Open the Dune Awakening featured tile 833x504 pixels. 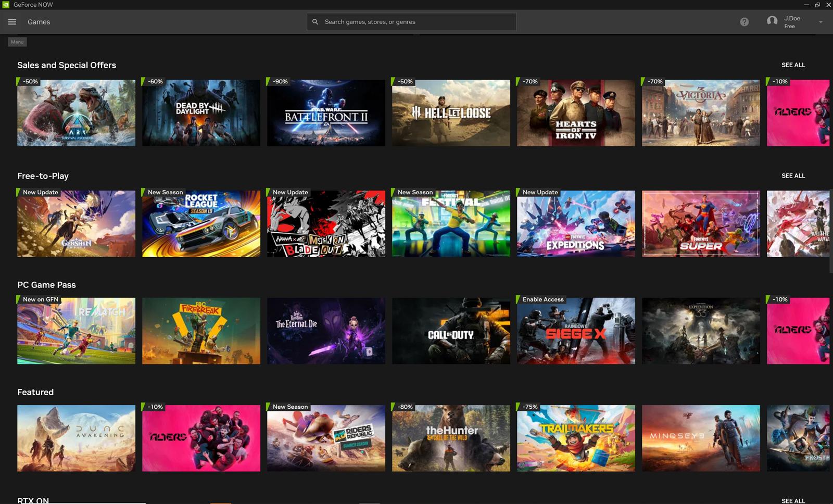[76, 438]
